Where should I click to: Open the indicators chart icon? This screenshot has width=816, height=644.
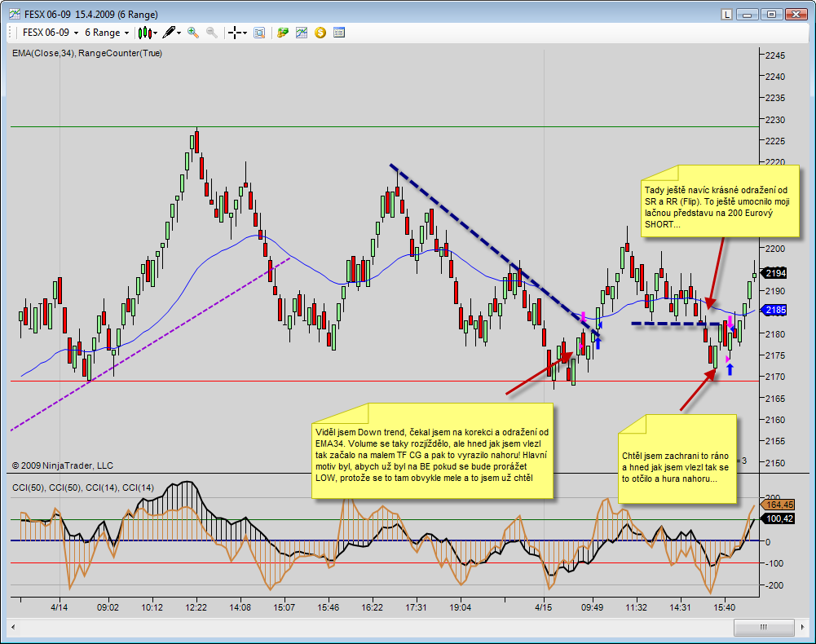click(x=302, y=33)
